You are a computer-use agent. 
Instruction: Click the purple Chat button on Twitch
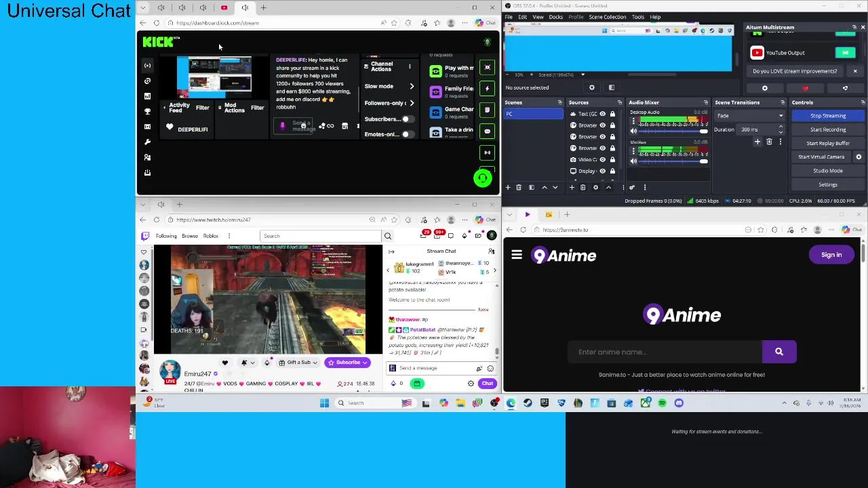coord(488,384)
